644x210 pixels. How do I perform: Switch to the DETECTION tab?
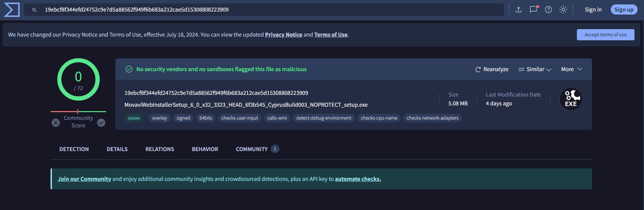(74, 149)
